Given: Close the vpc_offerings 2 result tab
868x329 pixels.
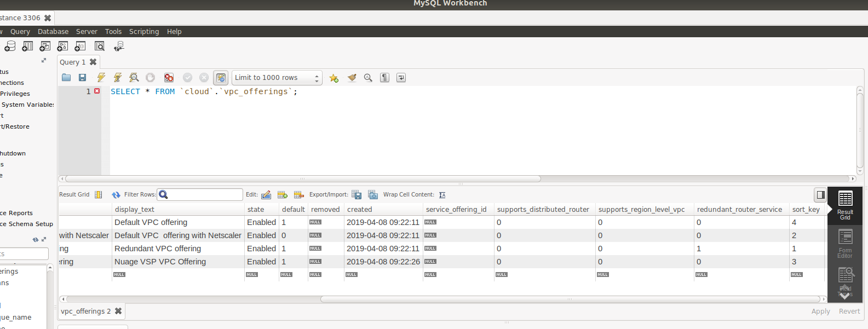Looking at the screenshot, I should tap(118, 311).
